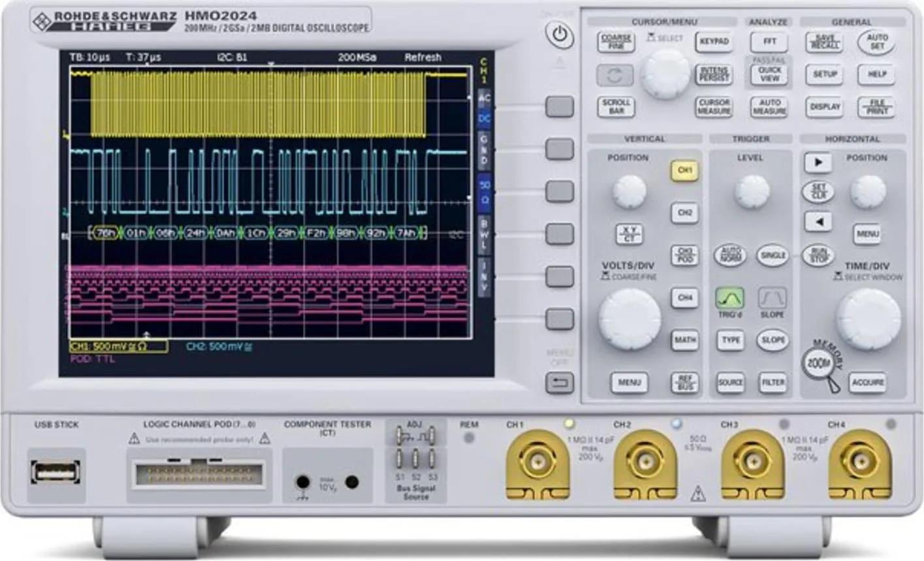
Task: Toggle the AUTO/NORM trigger mode button
Action: tap(730, 255)
